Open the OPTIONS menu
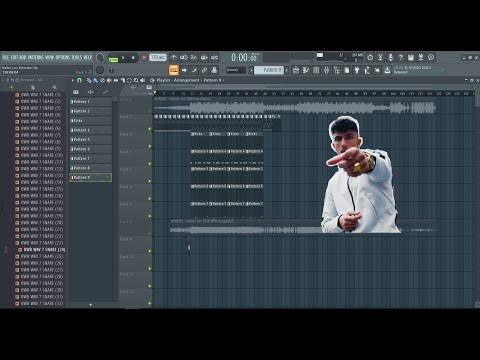The image size is (480, 360). tap(62, 57)
